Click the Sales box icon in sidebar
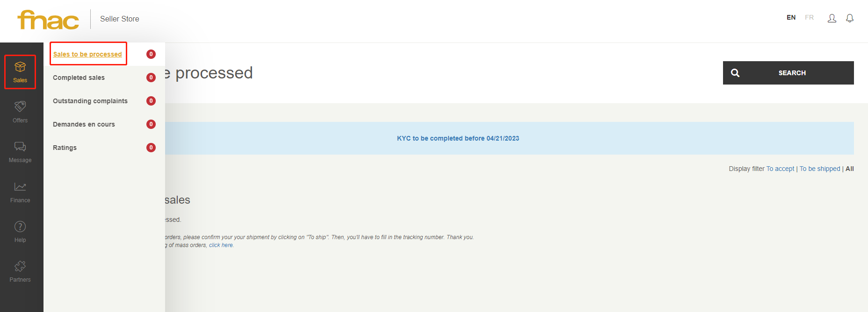This screenshot has height=312, width=868. 20,68
